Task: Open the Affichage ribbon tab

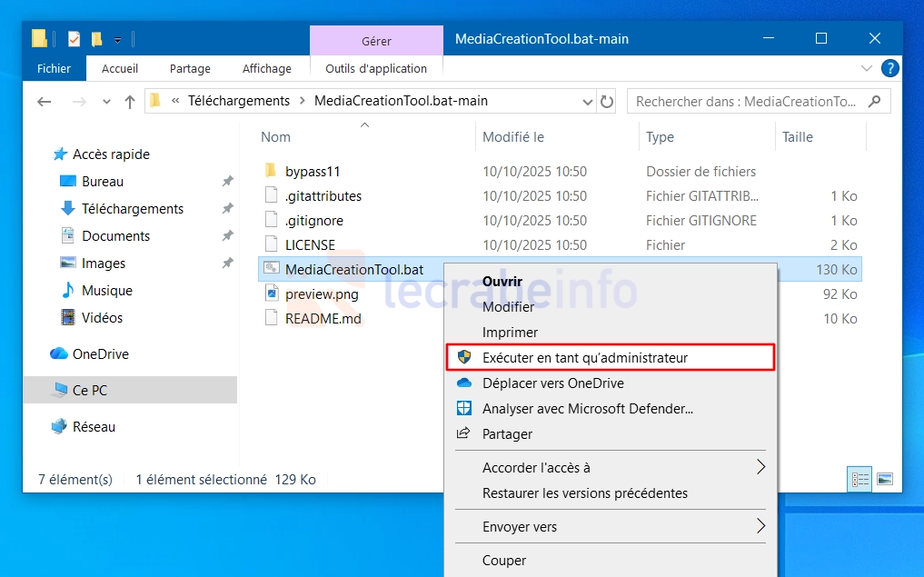Action: [266, 68]
